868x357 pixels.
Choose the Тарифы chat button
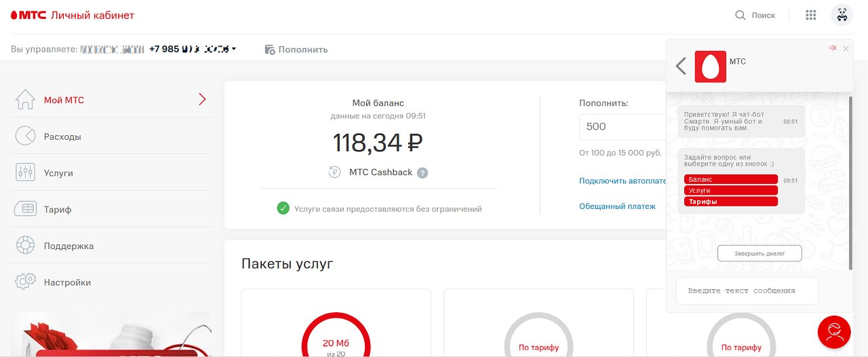point(731,202)
